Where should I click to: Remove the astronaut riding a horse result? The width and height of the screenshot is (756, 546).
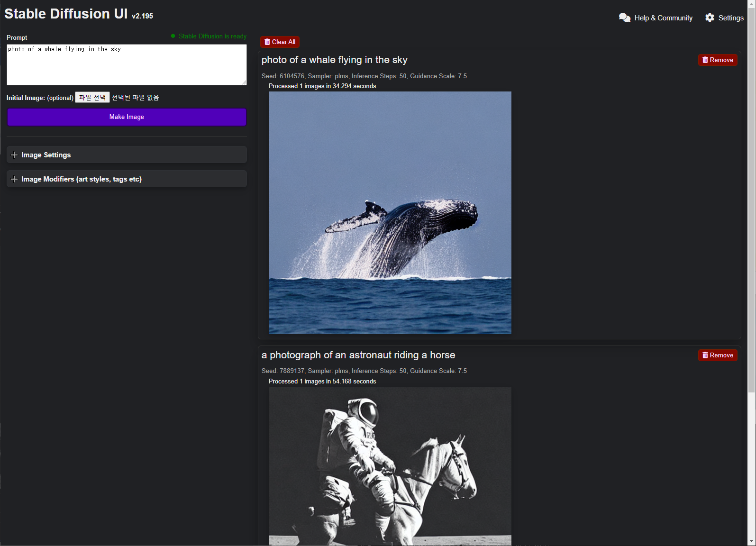718,355
